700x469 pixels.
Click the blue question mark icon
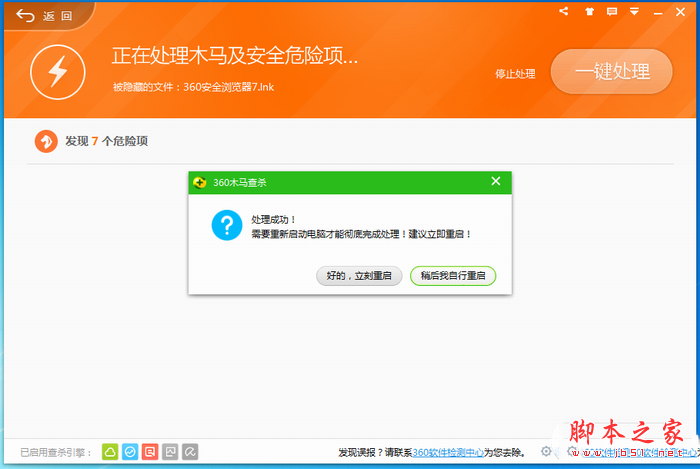pos(227,225)
